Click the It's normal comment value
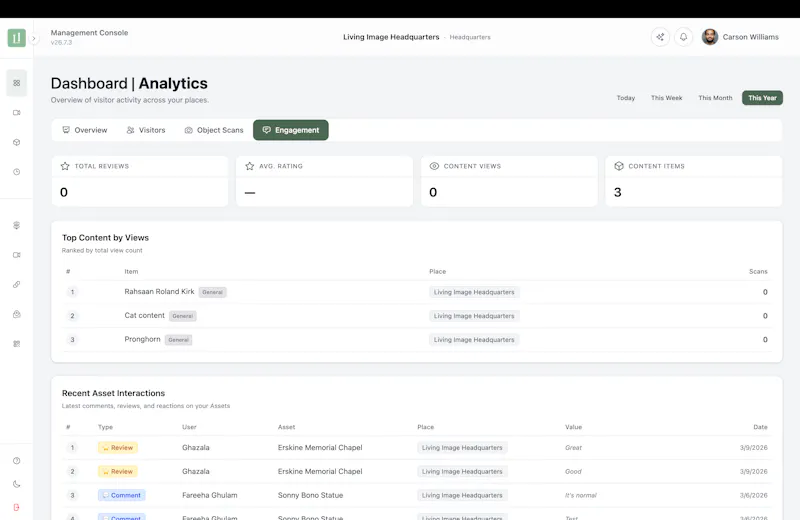Image resolution: width=800 pixels, height=520 pixels. coord(581,496)
